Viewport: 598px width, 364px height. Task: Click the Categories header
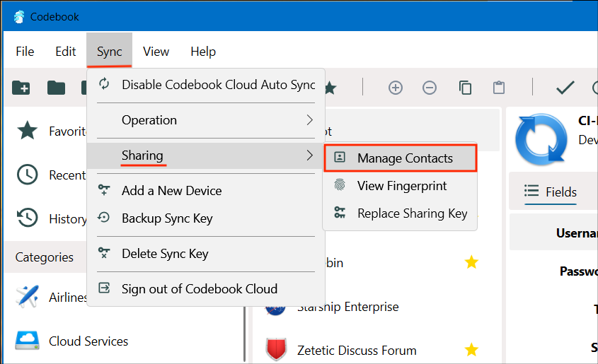point(45,257)
